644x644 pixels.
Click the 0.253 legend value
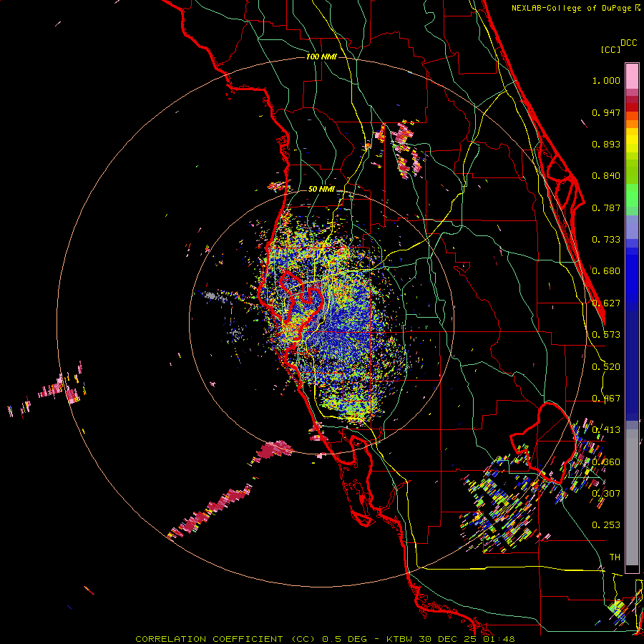(606, 525)
